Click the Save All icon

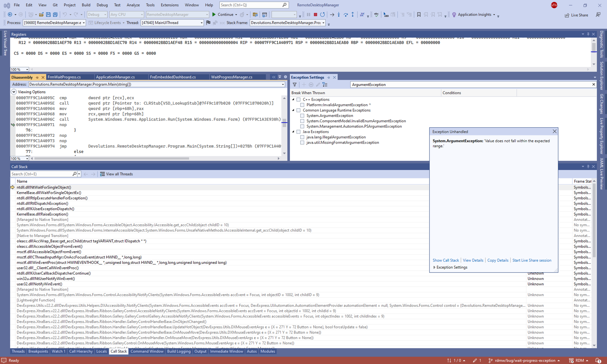tap(55, 15)
